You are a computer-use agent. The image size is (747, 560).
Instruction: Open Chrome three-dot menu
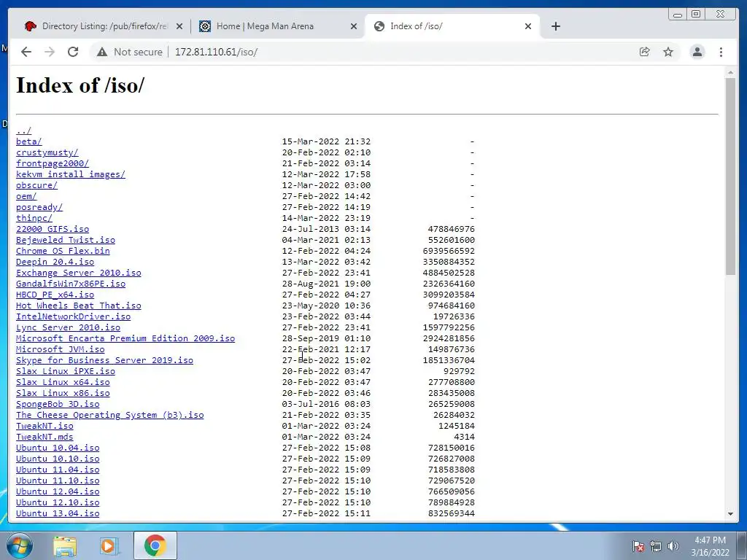721,52
